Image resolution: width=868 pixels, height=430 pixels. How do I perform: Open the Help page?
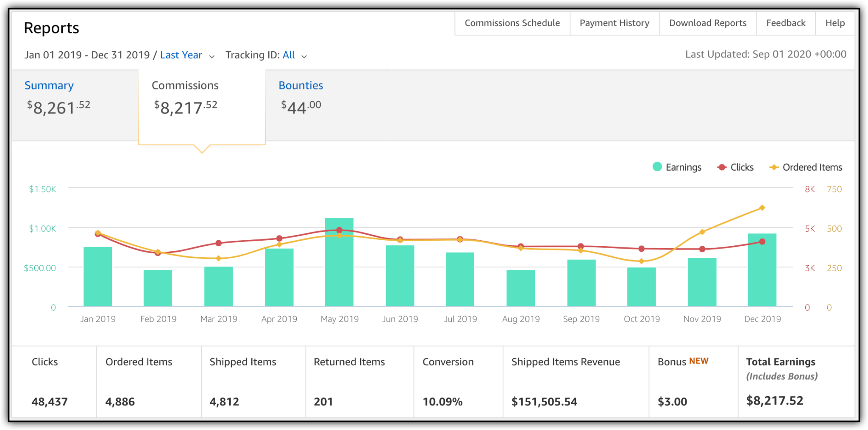(835, 23)
